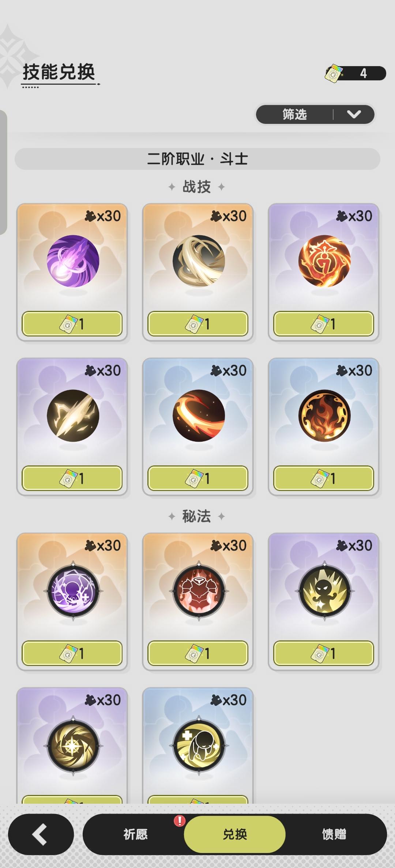This screenshot has height=868, width=395.
Task: Select the crouching healing figure icon
Action: (x=199, y=745)
